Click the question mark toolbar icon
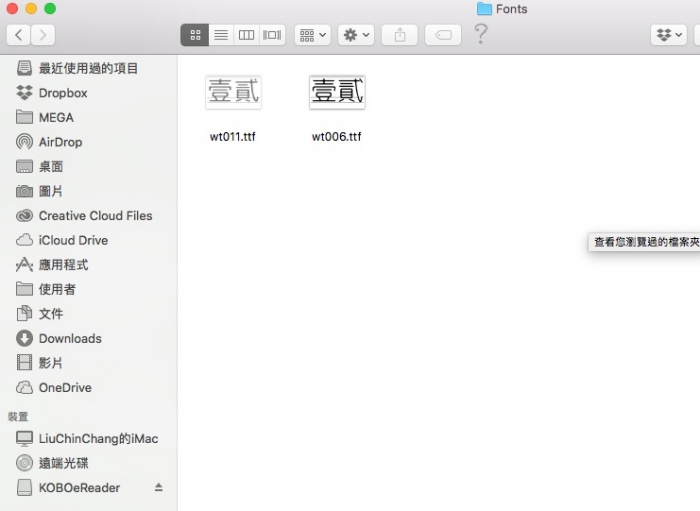This screenshot has height=511, width=700. point(480,34)
